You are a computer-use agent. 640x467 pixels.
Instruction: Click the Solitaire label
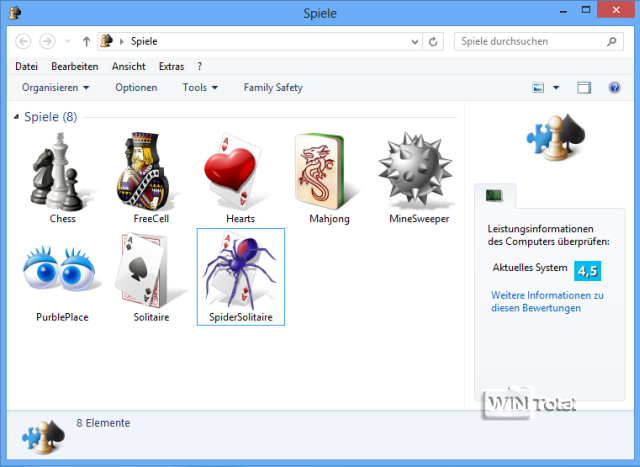[151, 317]
